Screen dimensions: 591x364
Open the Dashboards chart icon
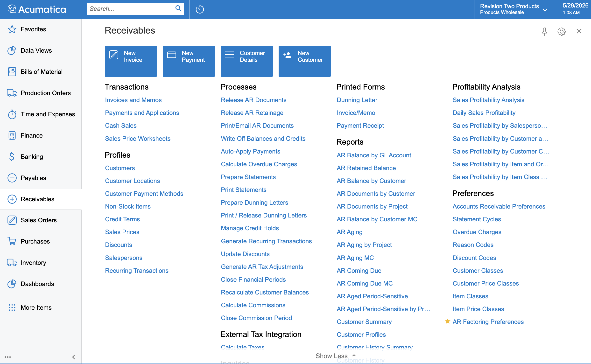(12, 284)
